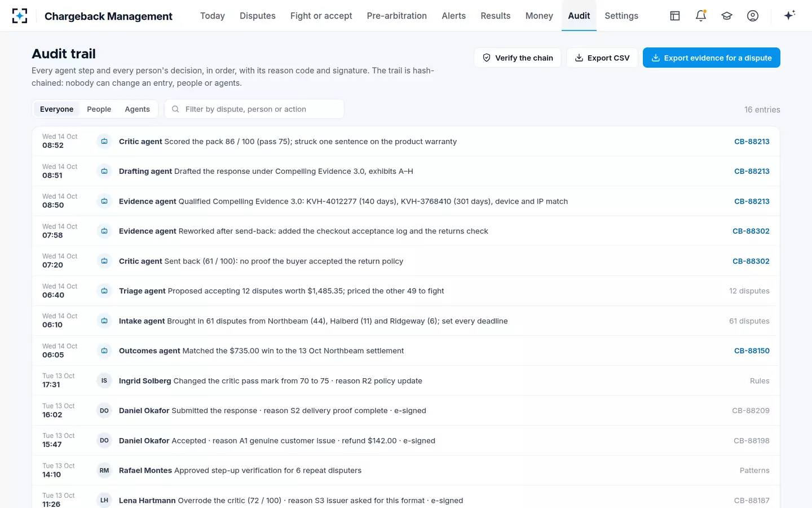Image resolution: width=812 pixels, height=508 pixels.
Task: Click the Tue 13 Oct 17:31 timestamp
Action: coord(59,380)
